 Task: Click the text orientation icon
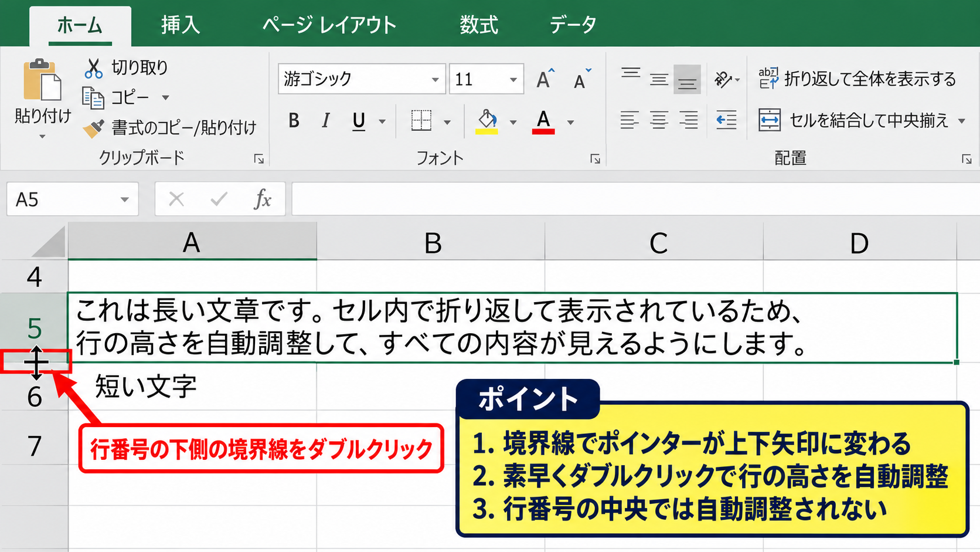point(723,79)
